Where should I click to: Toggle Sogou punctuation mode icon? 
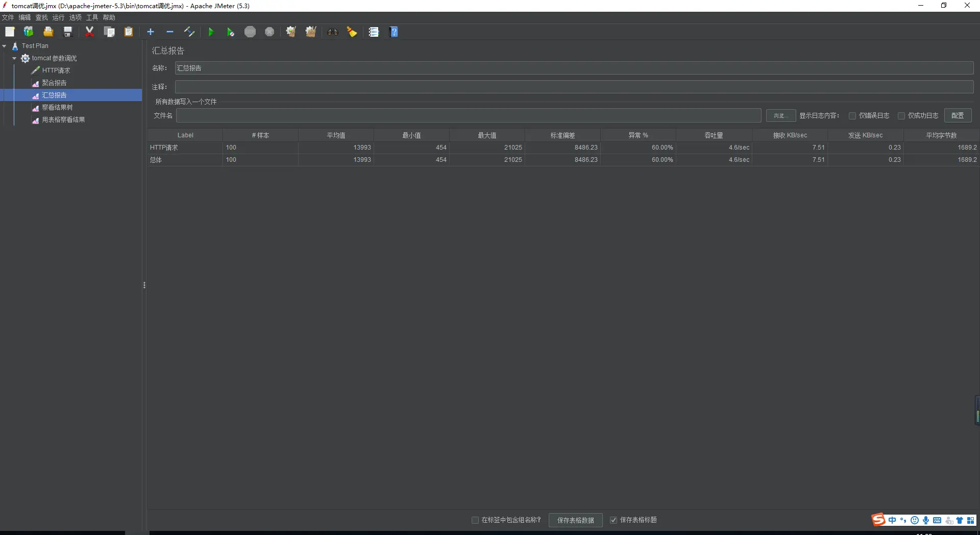coord(903,520)
